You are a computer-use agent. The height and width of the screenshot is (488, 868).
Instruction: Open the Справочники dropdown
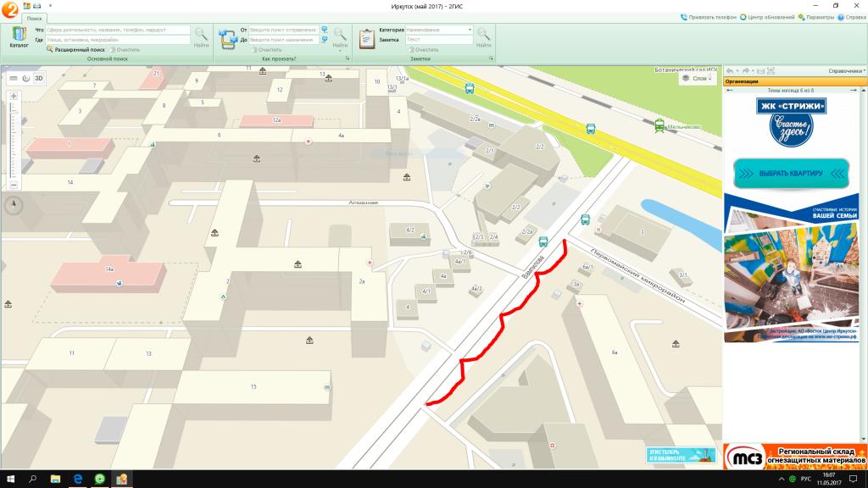[846, 71]
